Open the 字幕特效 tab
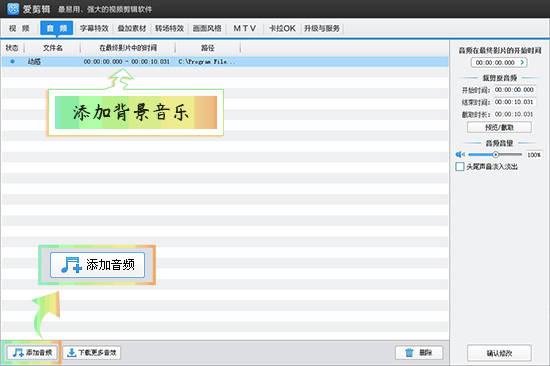This screenshot has width=550, height=366. click(x=94, y=28)
